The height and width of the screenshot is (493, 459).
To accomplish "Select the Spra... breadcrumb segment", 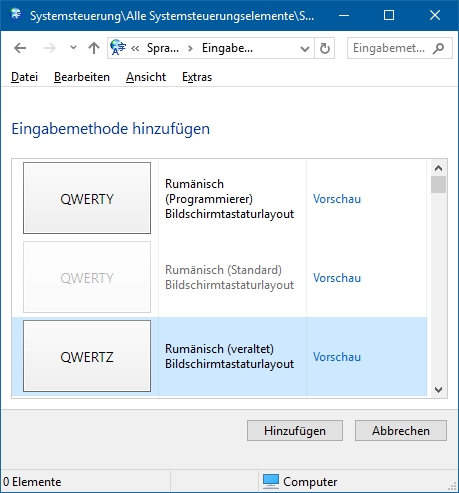I will [x=163, y=48].
